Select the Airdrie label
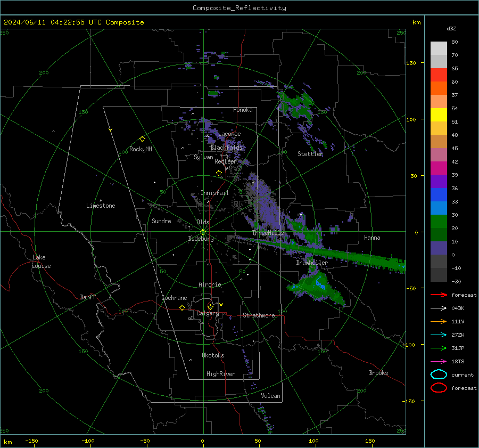This screenshot has width=479, height=448. 210,284
